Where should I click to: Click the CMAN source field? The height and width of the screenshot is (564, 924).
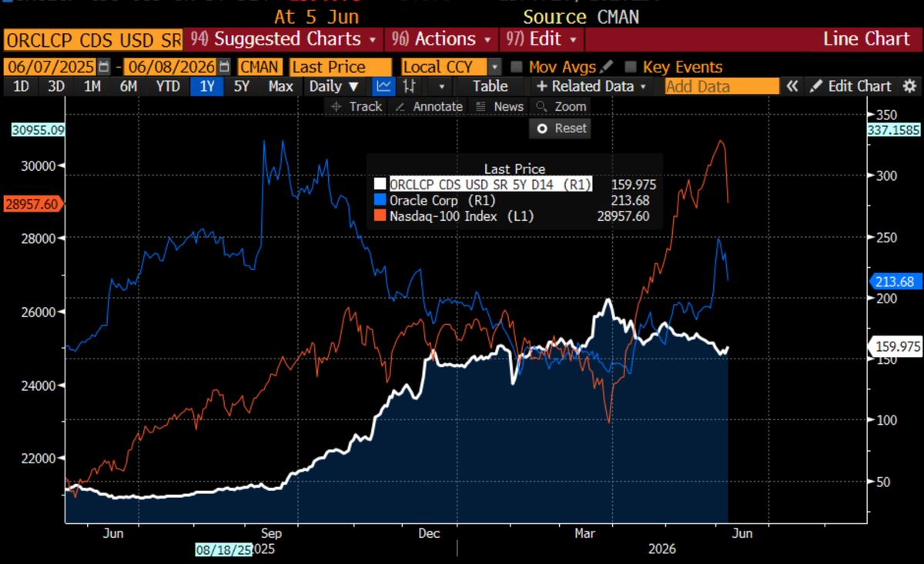coord(260,67)
